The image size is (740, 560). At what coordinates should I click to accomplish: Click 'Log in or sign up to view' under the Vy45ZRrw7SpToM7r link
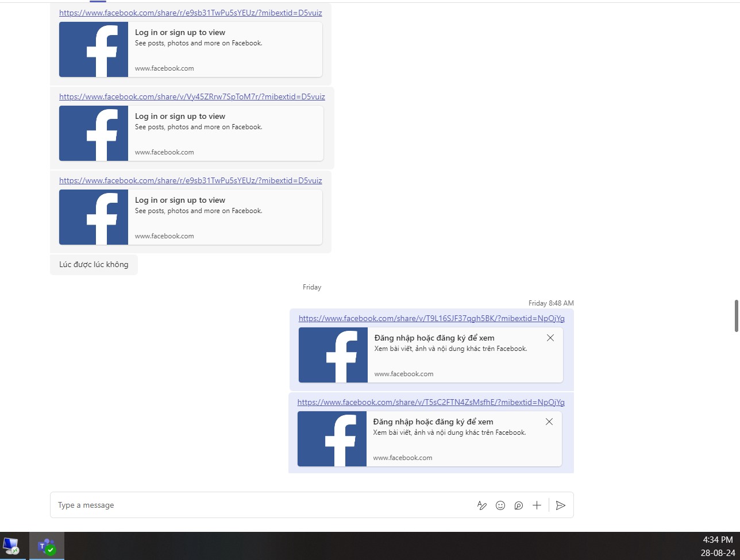(180, 116)
